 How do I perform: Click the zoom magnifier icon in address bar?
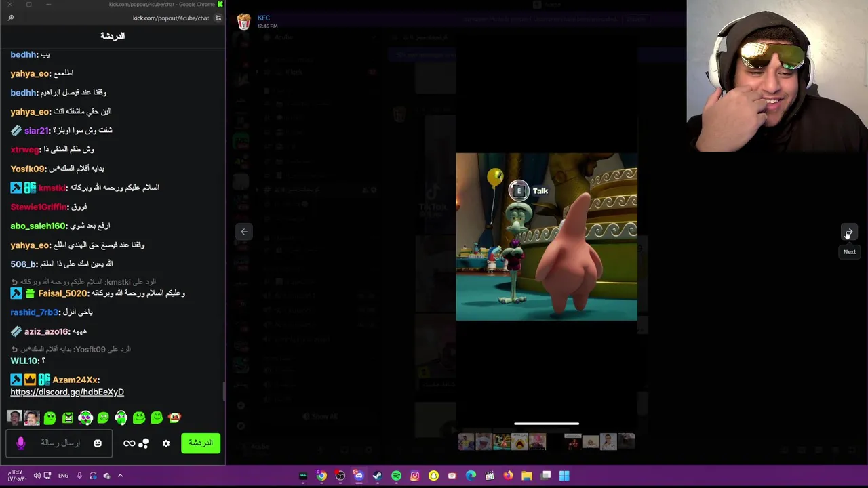point(11,18)
